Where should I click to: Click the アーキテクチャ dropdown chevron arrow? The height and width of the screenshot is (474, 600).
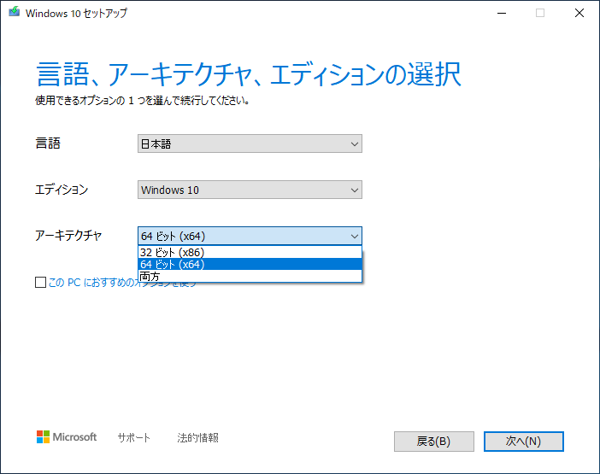(354, 236)
